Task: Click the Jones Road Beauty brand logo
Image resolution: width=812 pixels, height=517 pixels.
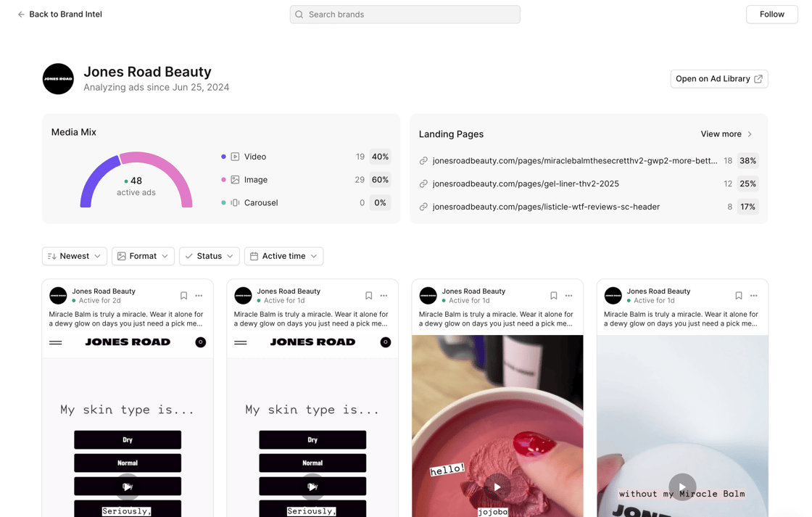Action: (58, 79)
